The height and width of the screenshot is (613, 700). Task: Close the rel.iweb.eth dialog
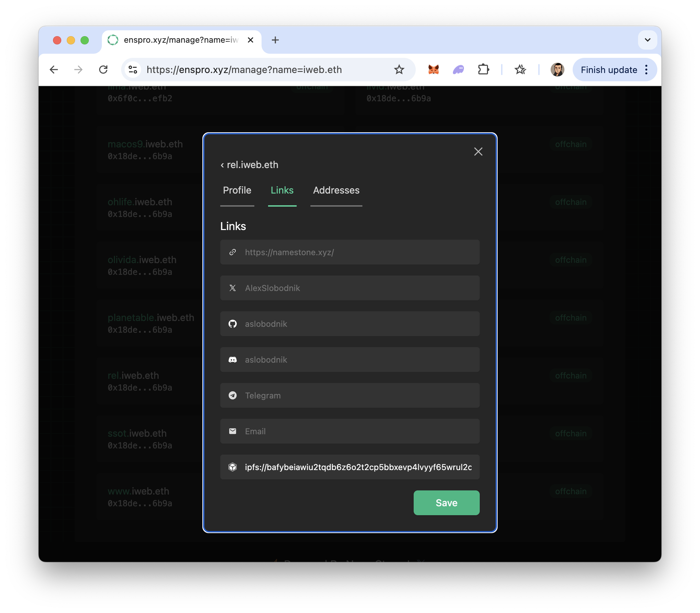pyautogui.click(x=478, y=152)
